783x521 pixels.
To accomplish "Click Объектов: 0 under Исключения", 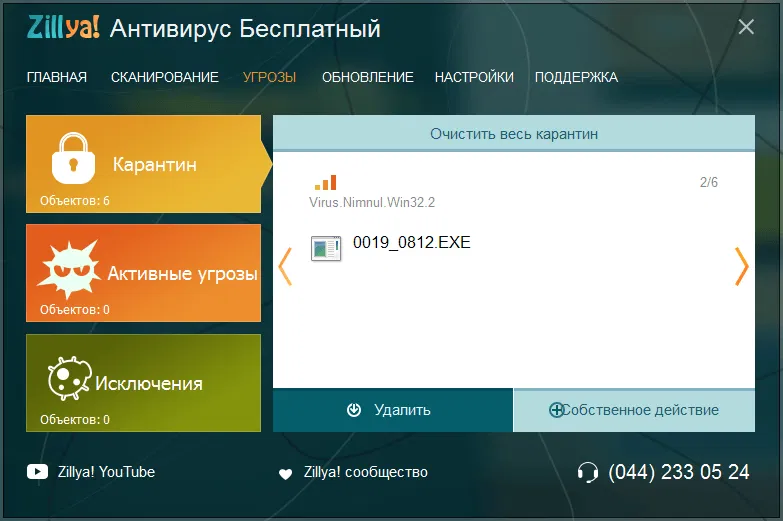I will click(75, 420).
